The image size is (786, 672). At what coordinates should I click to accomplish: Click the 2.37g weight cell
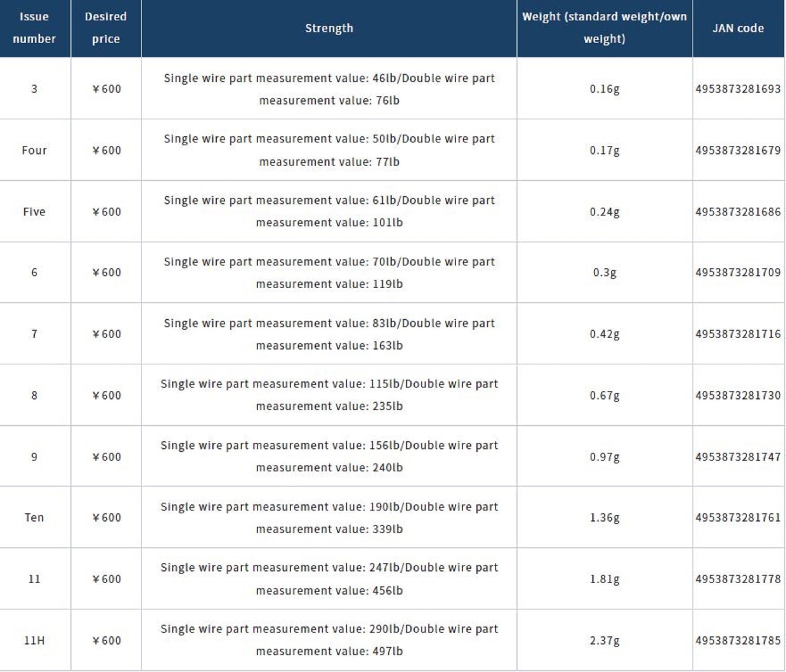tap(604, 641)
